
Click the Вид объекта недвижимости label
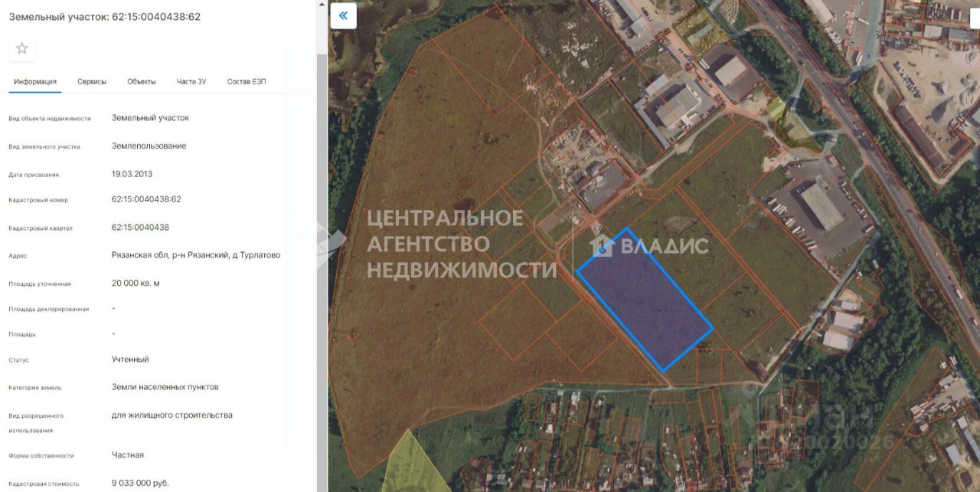[50, 119]
